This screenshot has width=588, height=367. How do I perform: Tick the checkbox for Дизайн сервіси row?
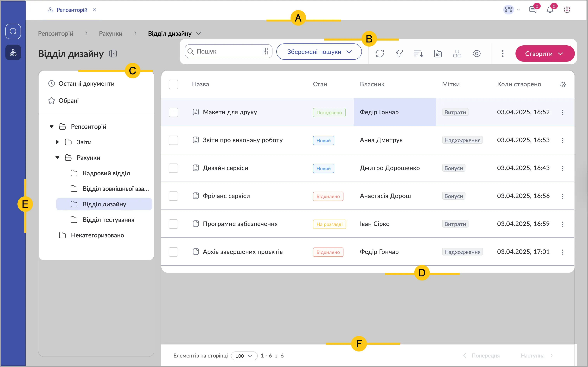(173, 168)
